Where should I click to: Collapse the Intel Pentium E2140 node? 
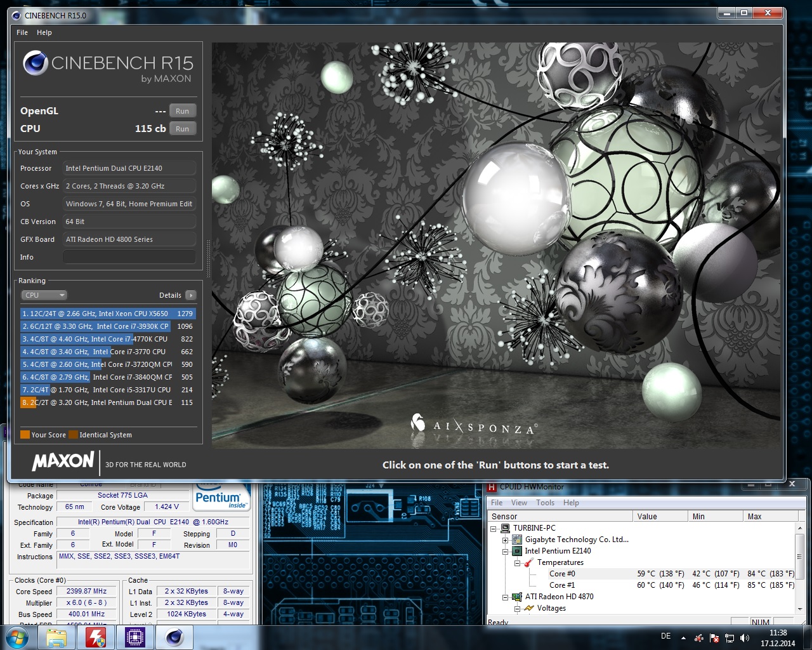tap(506, 552)
